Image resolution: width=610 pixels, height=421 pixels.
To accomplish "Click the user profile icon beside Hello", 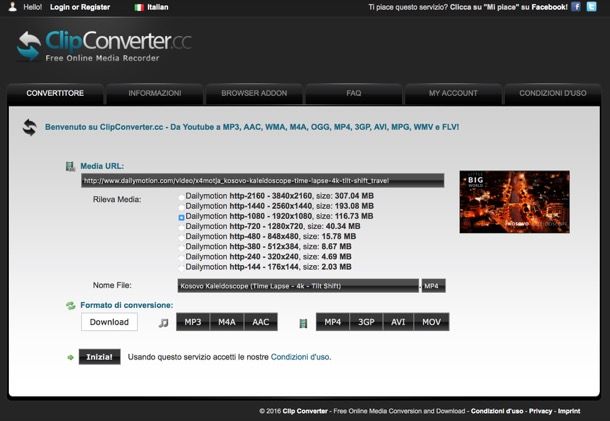I will click(x=13, y=7).
